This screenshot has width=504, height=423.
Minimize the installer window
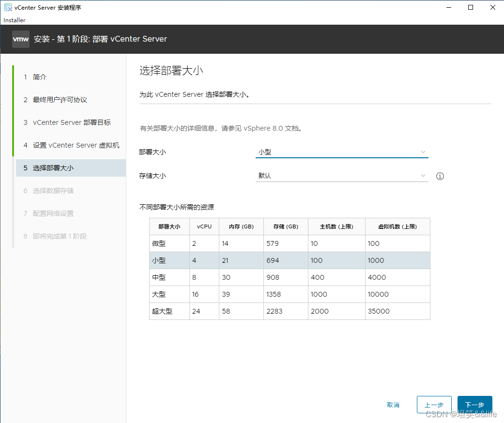coord(449,7)
